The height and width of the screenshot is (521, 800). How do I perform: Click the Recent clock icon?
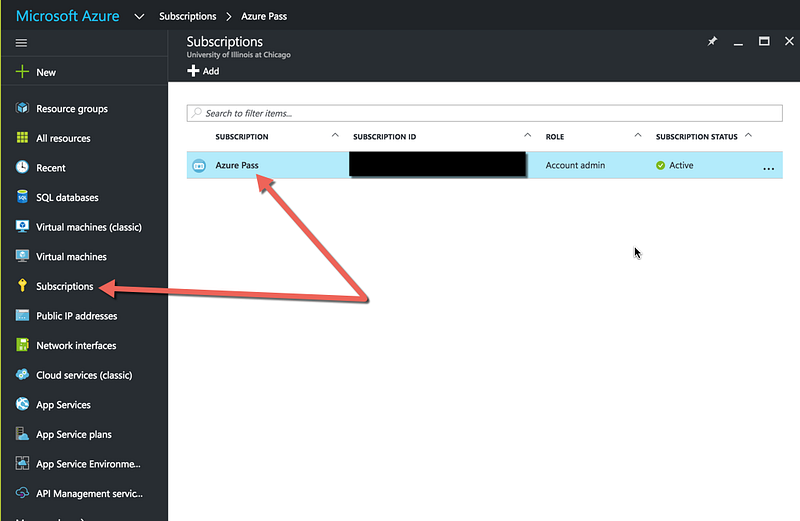click(22, 167)
